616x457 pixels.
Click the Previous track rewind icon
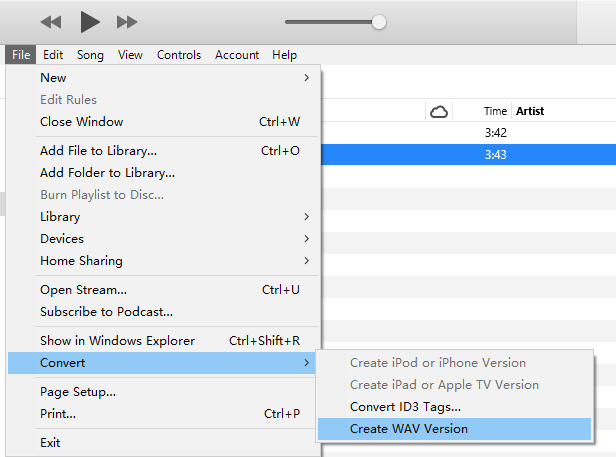pyautogui.click(x=51, y=21)
